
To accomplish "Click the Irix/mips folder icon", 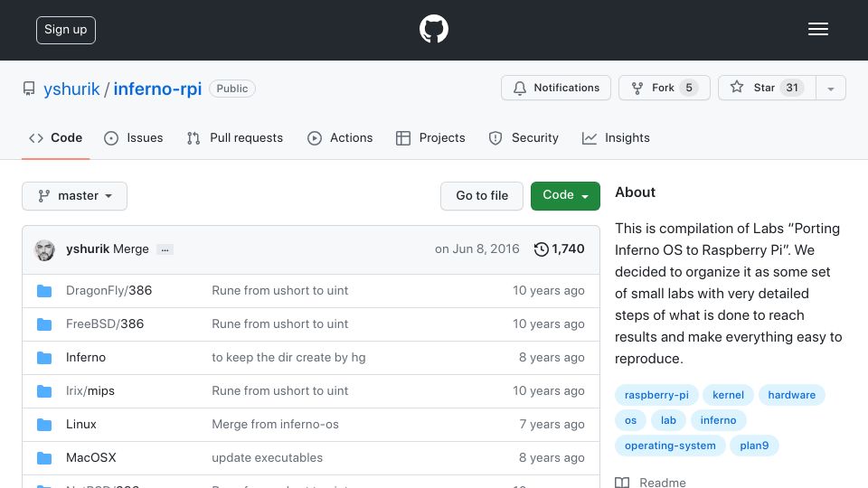I will [44, 391].
